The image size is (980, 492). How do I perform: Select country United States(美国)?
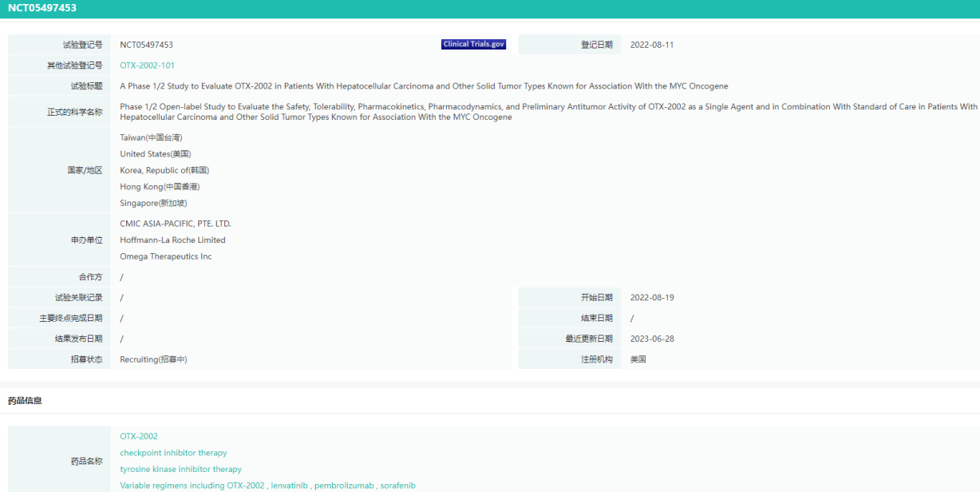coord(156,154)
